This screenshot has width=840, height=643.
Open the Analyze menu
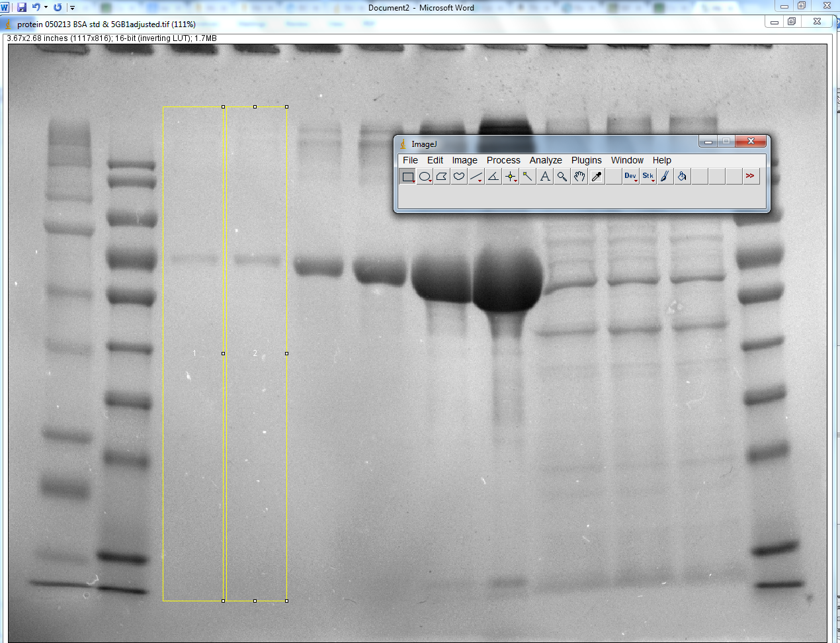click(x=546, y=160)
